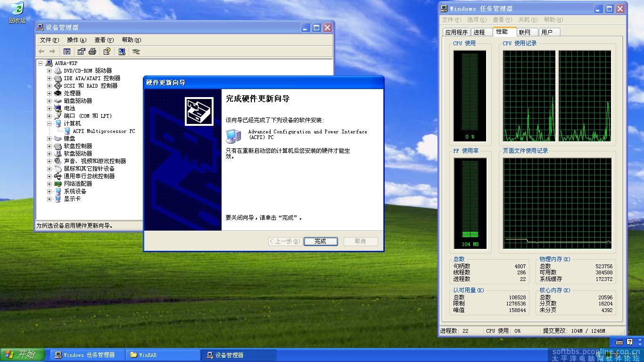This screenshot has width=644, height=362.
Task: Click the Scan for hardware changes icon
Action: tap(122, 51)
